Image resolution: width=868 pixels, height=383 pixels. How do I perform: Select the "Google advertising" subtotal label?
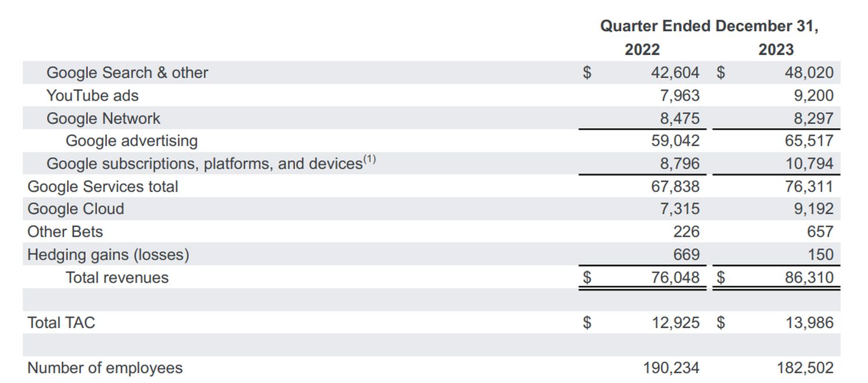point(131,141)
